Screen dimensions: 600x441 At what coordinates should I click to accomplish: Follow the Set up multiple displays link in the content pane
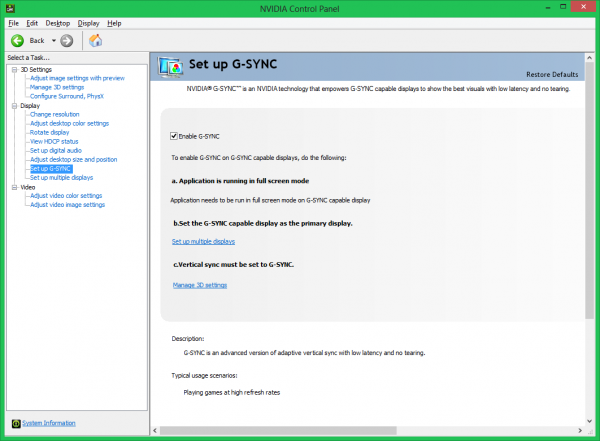tap(203, 241)
